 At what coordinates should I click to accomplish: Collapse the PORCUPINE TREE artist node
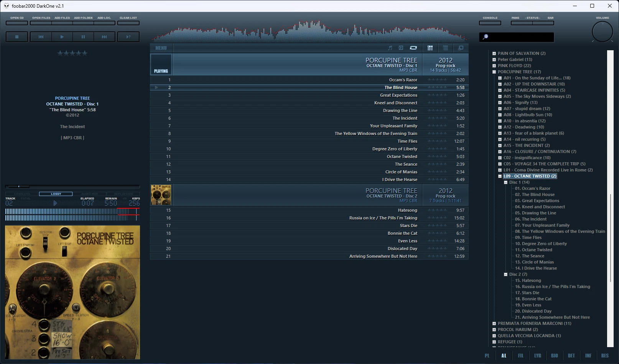tap(494, 72)
